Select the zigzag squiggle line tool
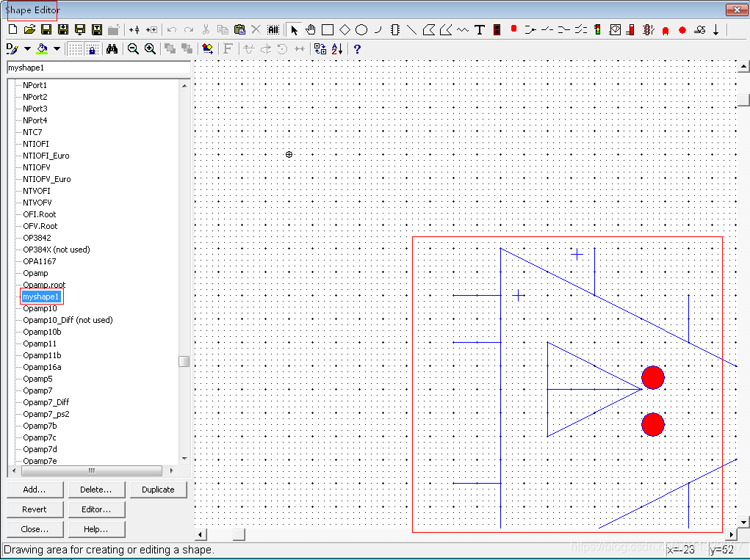 [463, 29]
